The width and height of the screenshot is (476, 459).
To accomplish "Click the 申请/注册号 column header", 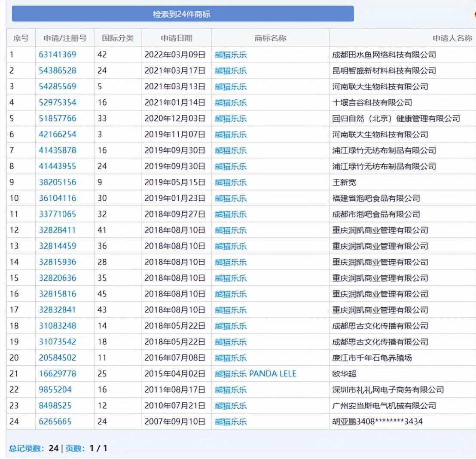I will point(65,38).
